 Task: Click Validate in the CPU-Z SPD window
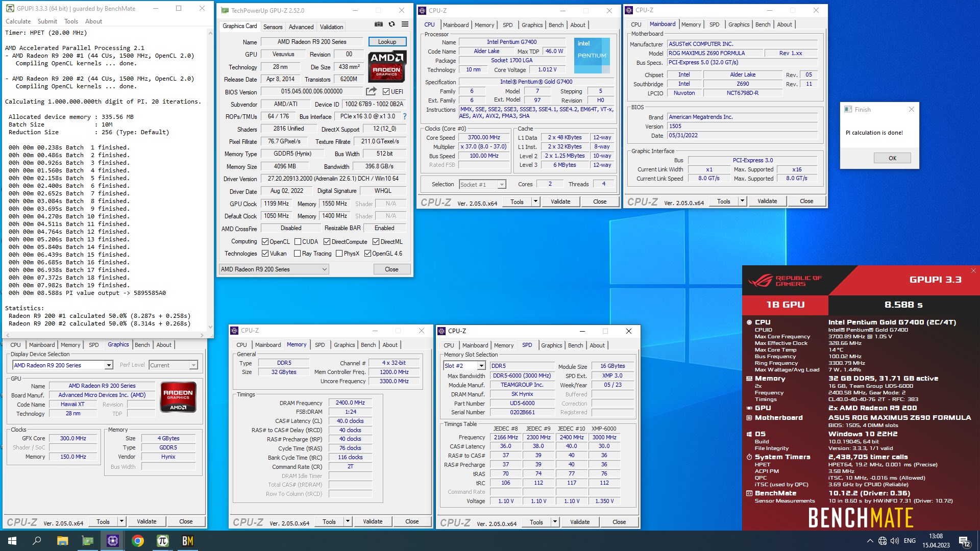point(580,522)
